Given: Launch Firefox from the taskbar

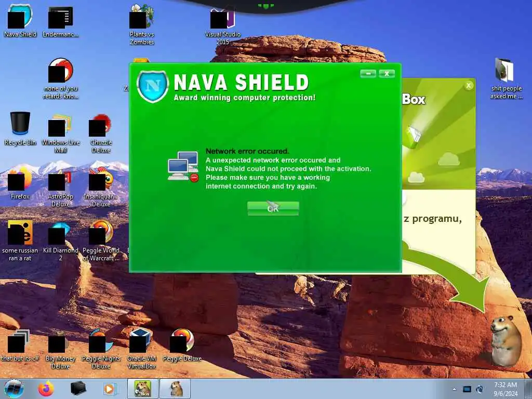Looking at the screenshot, I should click(x=46, y=389).
